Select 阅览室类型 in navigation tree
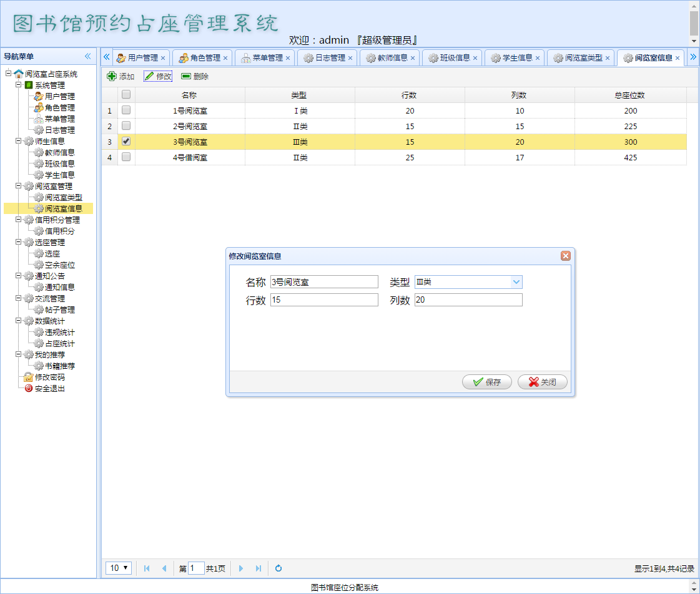The width and height of the screenshot is (700, 594). coord(63,197)
